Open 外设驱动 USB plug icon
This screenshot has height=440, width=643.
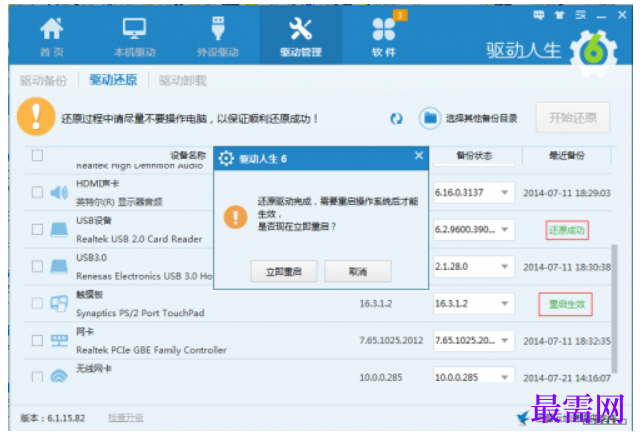pos(218,28)
